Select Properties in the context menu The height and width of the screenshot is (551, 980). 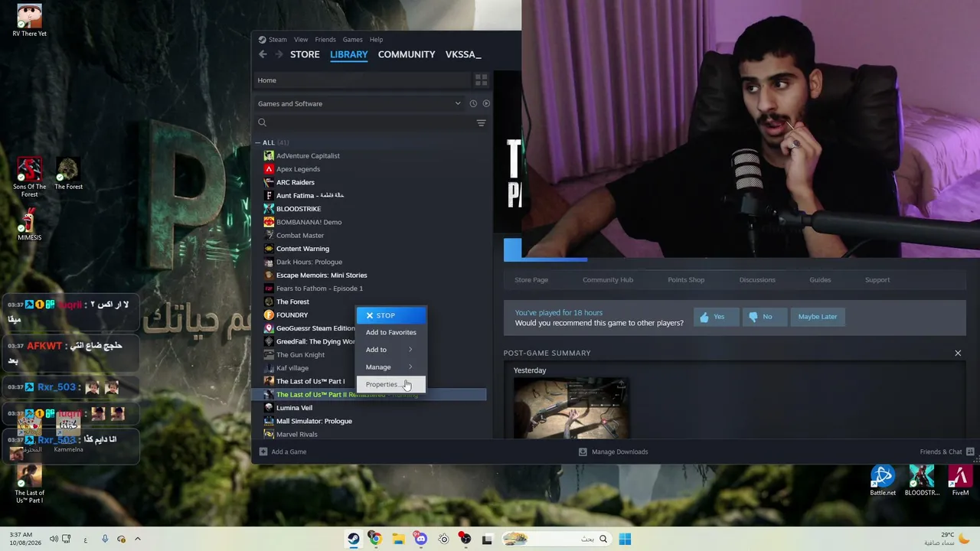[x=390, y=384]
